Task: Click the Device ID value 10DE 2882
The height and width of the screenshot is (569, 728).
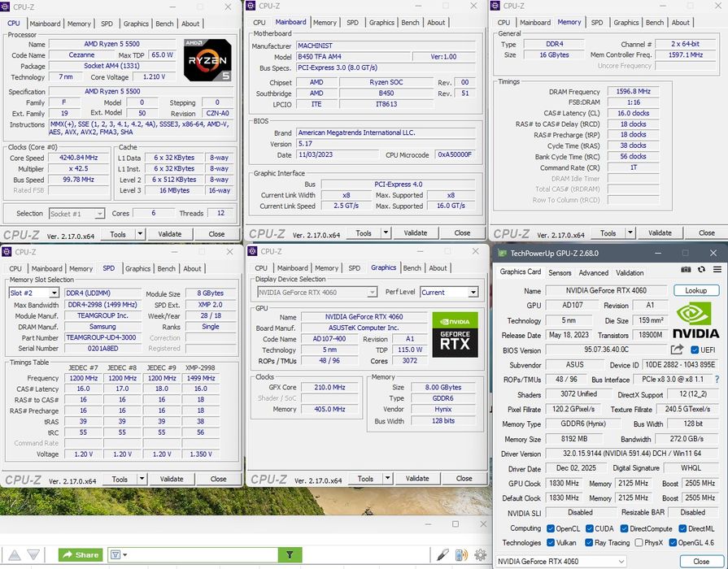Action: coord(680,364)
